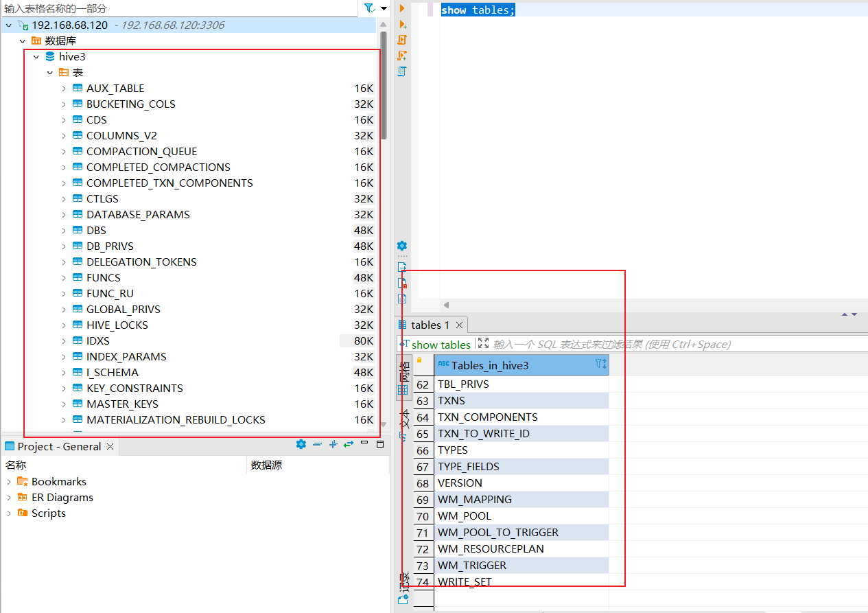This screenshot has height=613, width=868.
Task: Collapse all items in Project panel
Action: pyautogui.click(x=317, y=444)
